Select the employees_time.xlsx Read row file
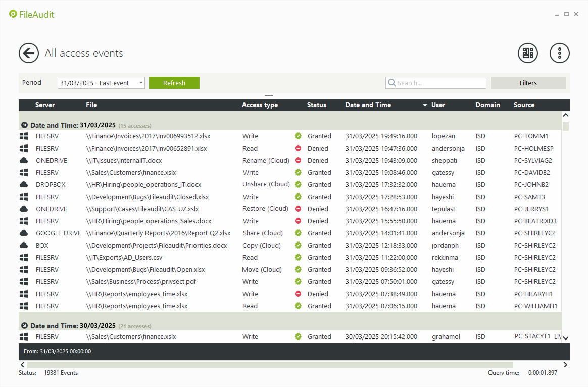Image resolution: width=588 pixels, height=387 pixels. (x=137, y=306)
